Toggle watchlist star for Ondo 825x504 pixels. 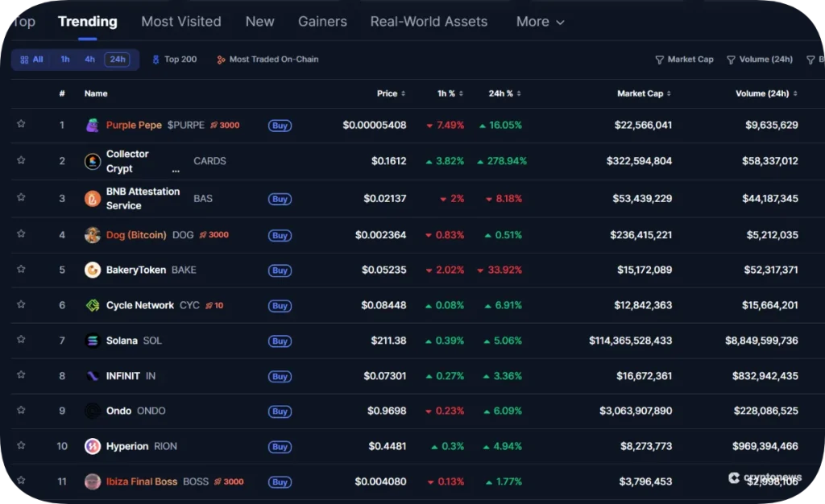21,410
